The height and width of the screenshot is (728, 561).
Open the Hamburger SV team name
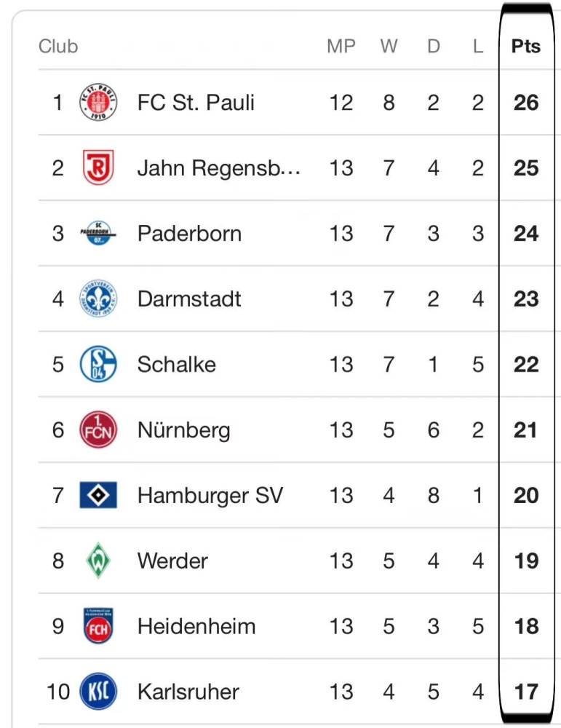click(210, 495)
